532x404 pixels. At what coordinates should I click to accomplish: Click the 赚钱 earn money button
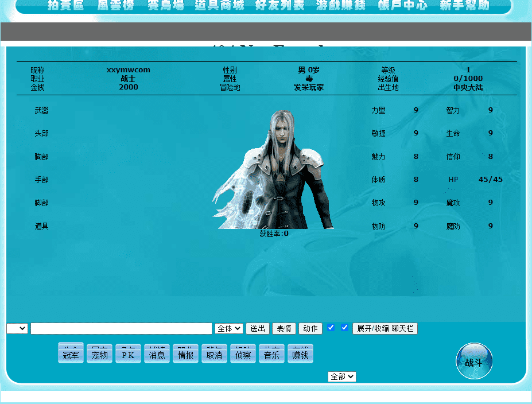(300, 355)
